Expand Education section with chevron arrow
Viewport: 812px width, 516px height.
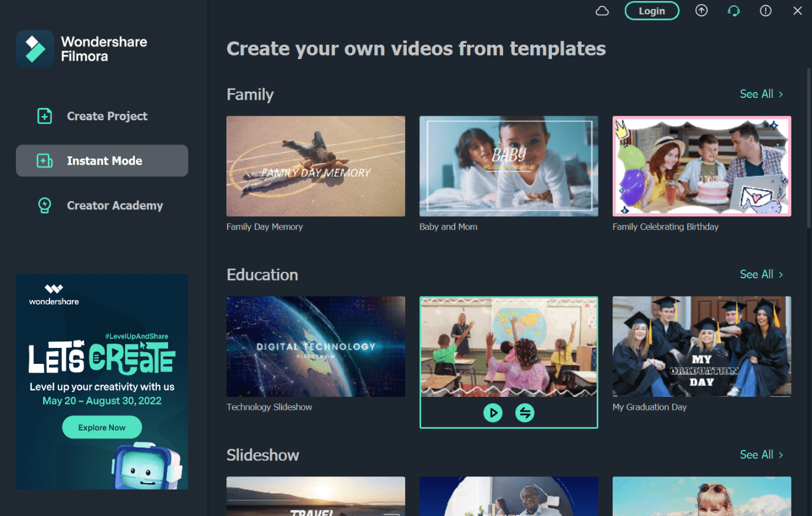coord(781,275)
